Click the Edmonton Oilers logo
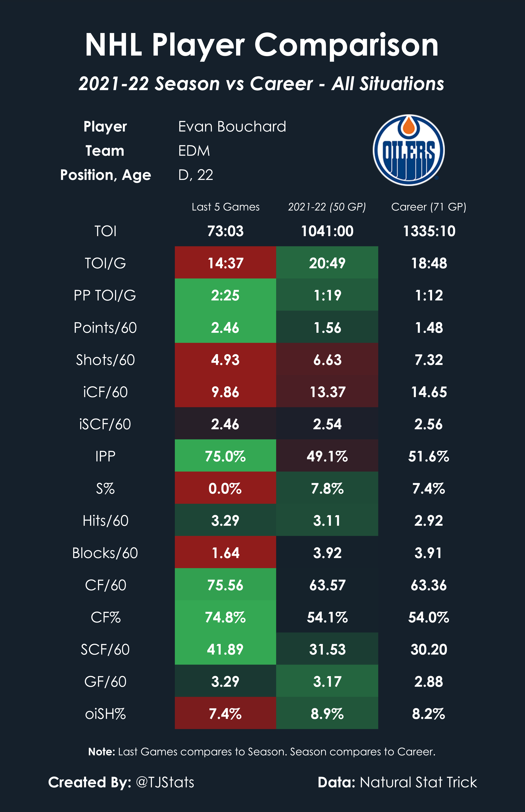Image resolution: width=525 pixels, height=812 pixels. pos(408,150)
